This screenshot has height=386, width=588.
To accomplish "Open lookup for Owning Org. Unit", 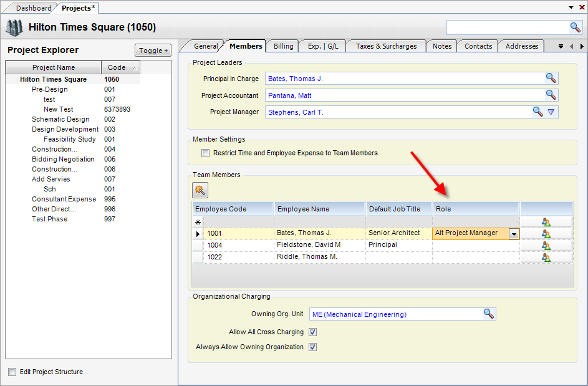I will pyautogui.click(x=489, y=314).
